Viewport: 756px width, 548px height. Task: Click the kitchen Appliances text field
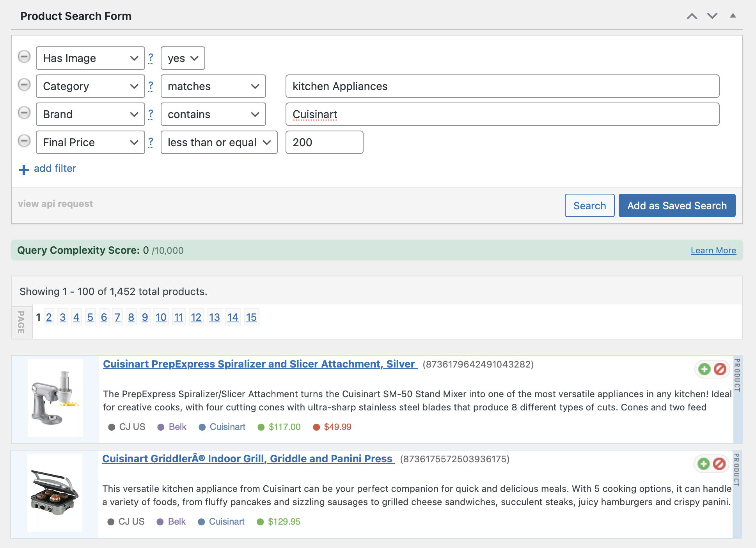click(x=502, y=86)
